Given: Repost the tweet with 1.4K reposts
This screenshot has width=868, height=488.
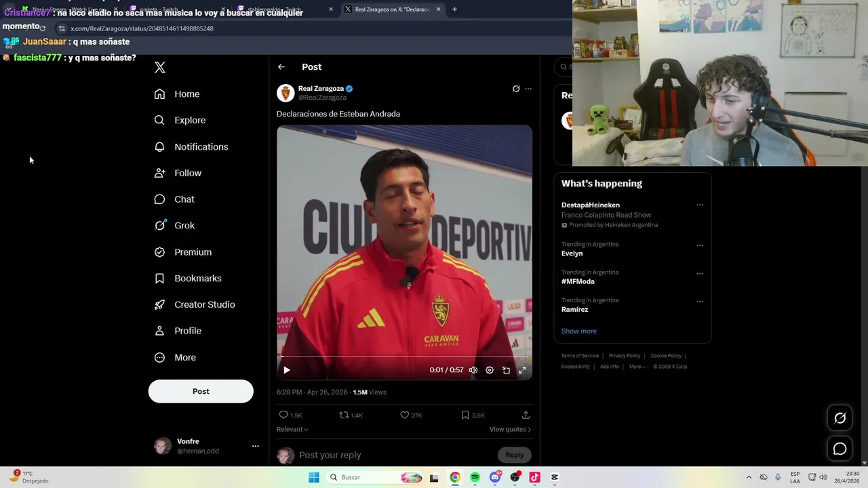Looking at the screenshot, I should [351, 415].
